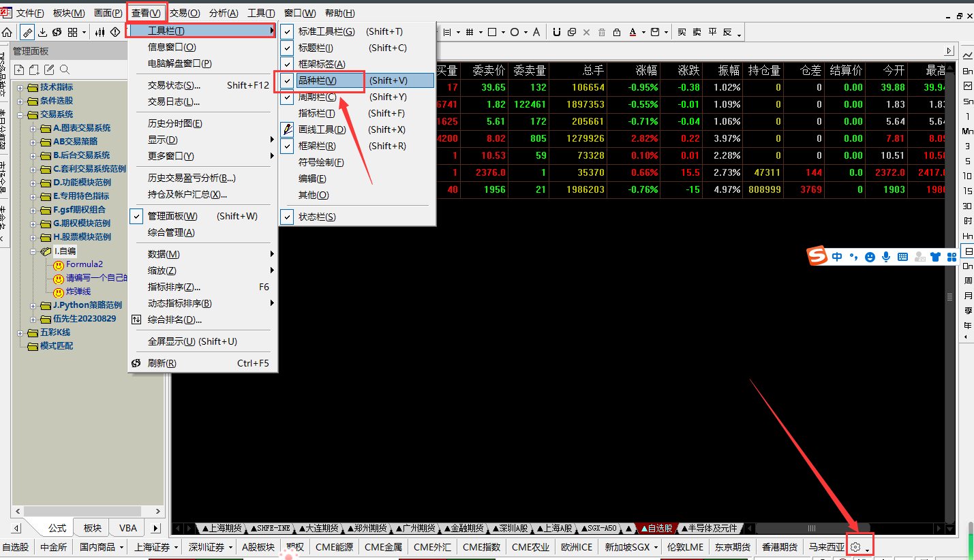The image size is (974, 560).
Task: Open the 上海证券 dropdown arrow
Action: (x=176, y=547)
